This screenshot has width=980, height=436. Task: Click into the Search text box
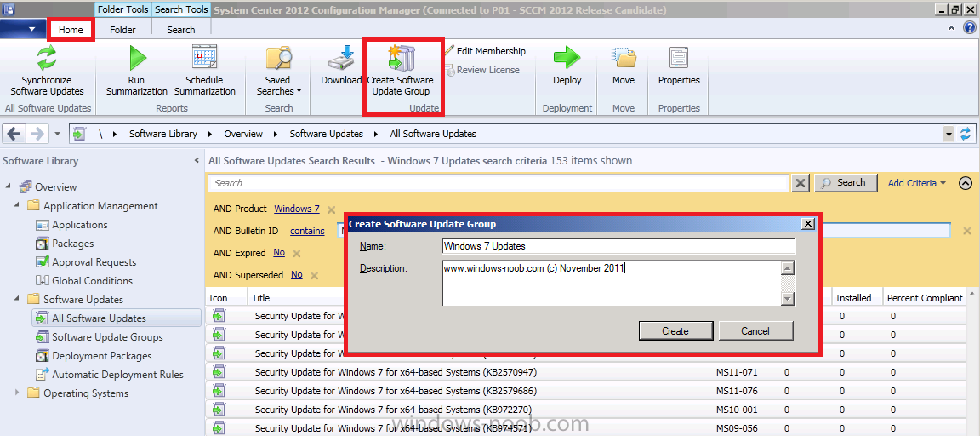click(499, 182)
